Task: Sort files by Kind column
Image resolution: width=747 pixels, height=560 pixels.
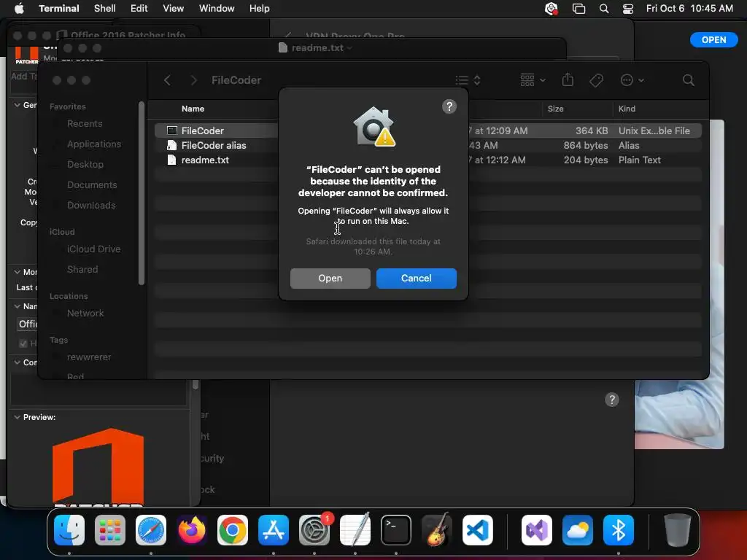Action: tap(627, 109)
